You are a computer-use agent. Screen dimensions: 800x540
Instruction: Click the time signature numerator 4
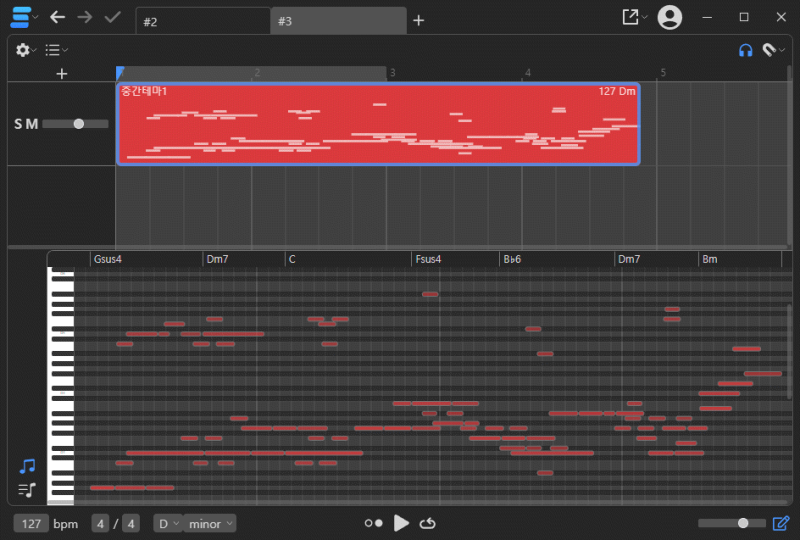100,524
